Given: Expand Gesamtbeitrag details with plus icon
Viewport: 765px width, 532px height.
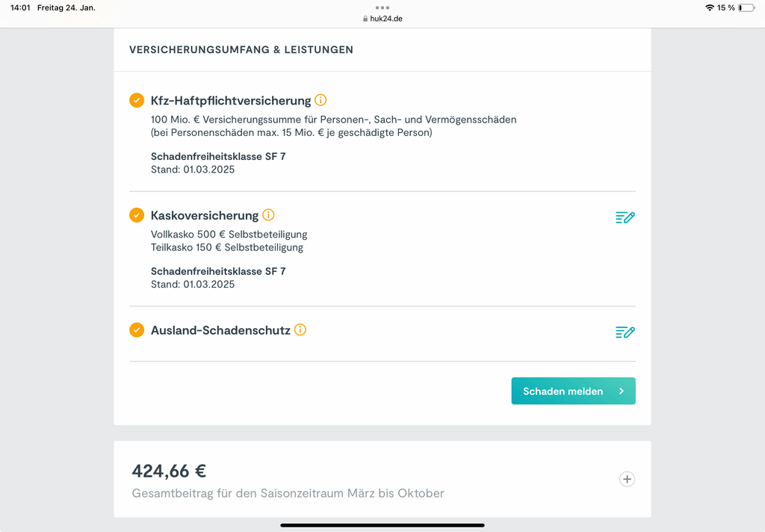Looking at the screenshot, I should tap(627, 479).
